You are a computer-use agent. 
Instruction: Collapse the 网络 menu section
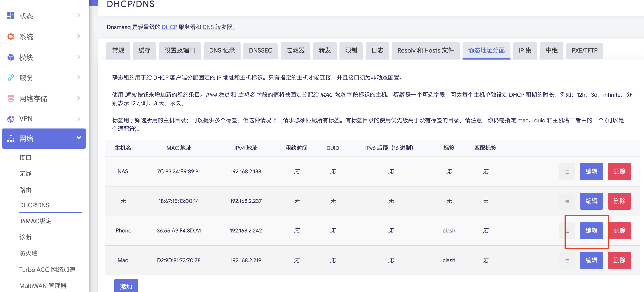click(79, 138)
